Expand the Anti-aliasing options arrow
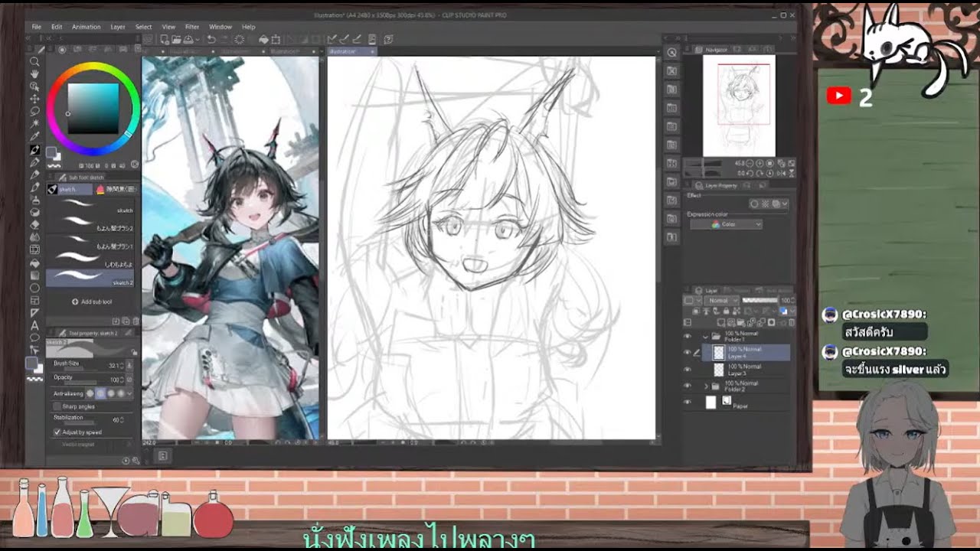 click(129, 393)
